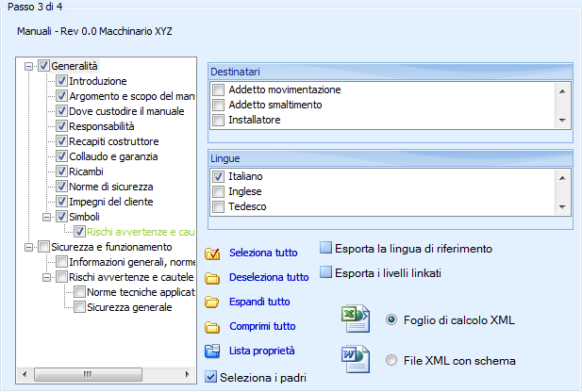
Task: Check the Inglese language
Action: click(218, 191)
